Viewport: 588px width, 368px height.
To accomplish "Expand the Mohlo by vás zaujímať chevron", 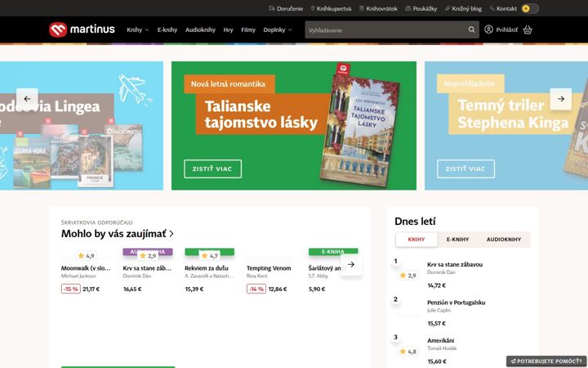I will [x=171, y=234].
